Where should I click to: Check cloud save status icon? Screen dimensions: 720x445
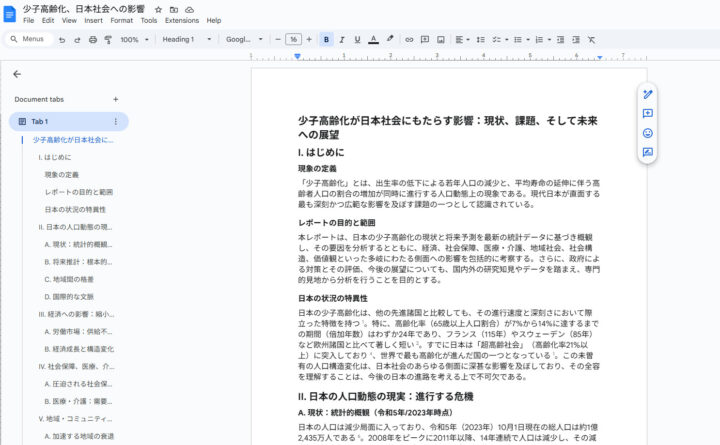tap(189, 9)
